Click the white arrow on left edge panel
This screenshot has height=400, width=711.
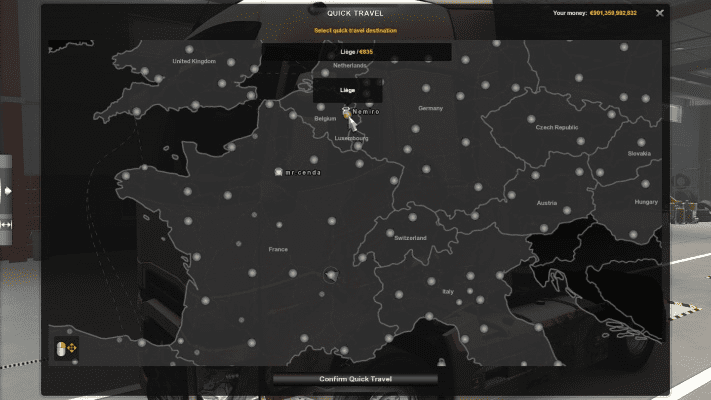pos(7,190)
